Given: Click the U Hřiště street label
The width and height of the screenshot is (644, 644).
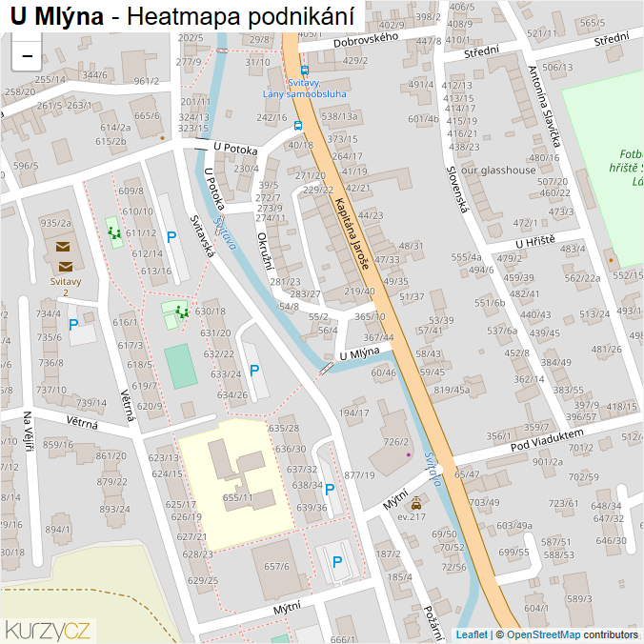Looking at the screenshot, I should (x=535, y=242).
